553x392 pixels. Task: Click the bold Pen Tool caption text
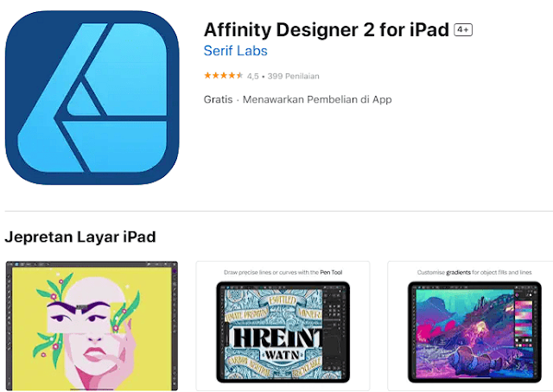coord(331,273)
